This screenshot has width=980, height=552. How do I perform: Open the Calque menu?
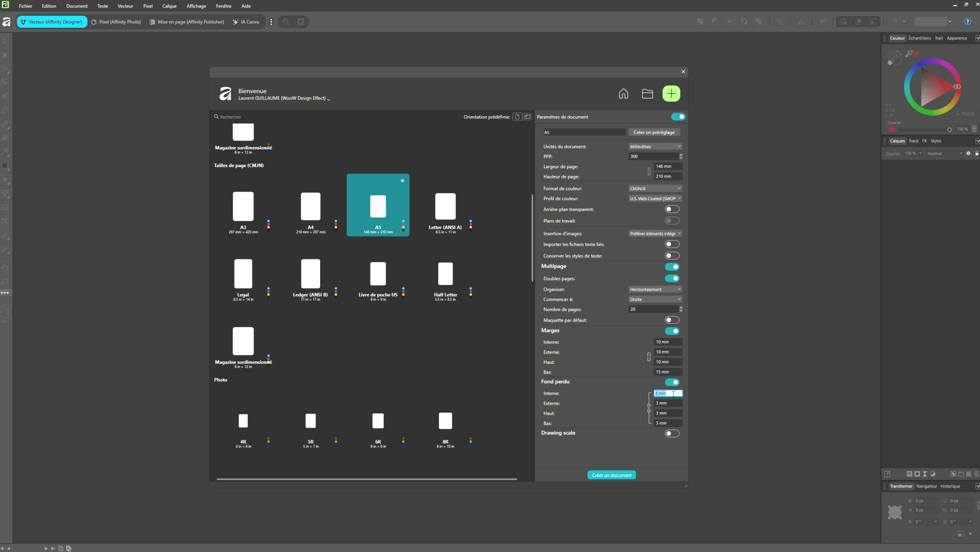[169, 6]
